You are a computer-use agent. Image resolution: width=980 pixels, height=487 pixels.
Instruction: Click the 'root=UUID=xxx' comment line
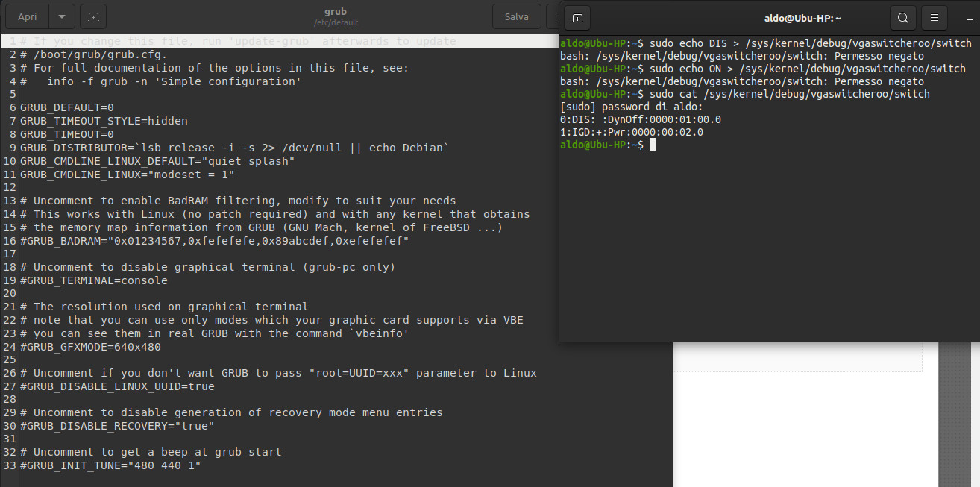coord(278,373)
